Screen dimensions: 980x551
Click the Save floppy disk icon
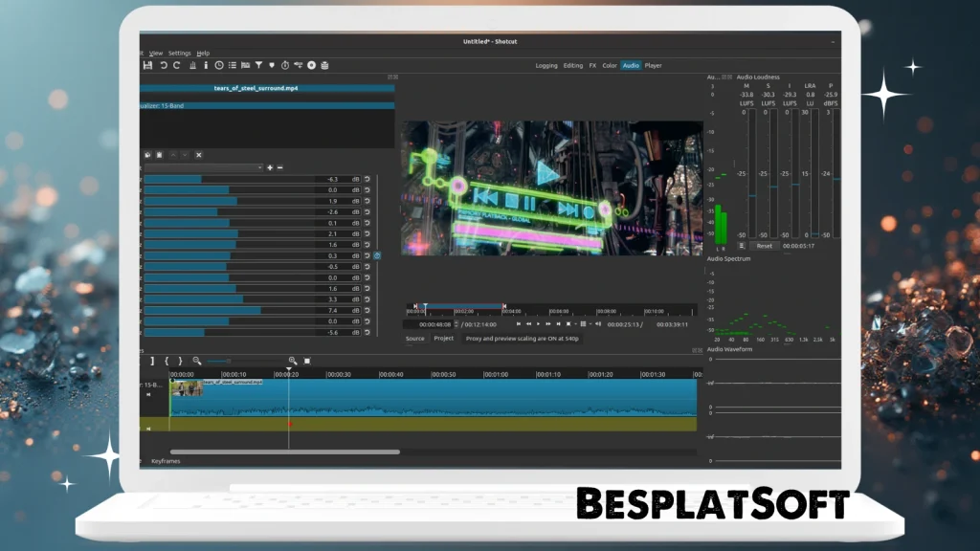point(147,65)
